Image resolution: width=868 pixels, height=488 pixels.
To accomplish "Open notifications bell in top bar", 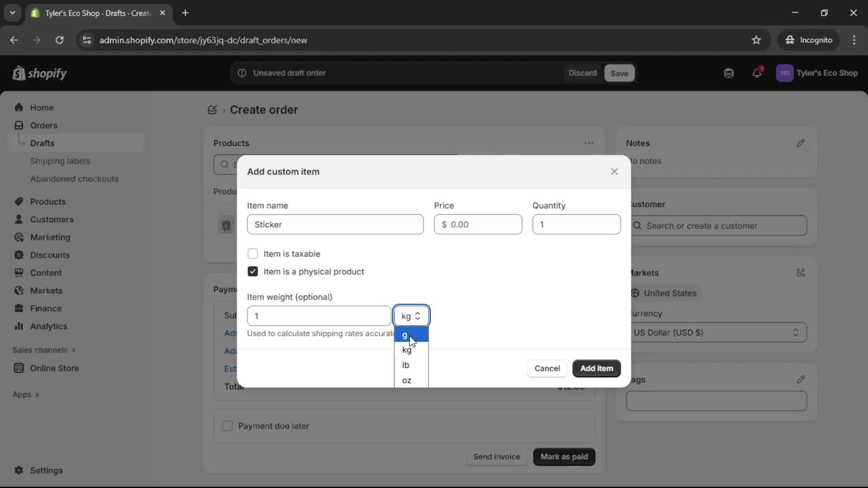I will click(757, 73).
